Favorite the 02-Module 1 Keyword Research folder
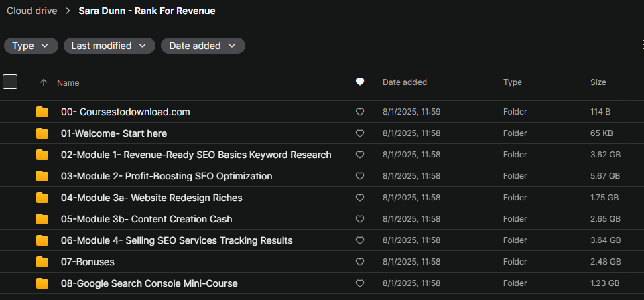The height and width of the screenshot is (300, 644). click(x=360, y=155)
